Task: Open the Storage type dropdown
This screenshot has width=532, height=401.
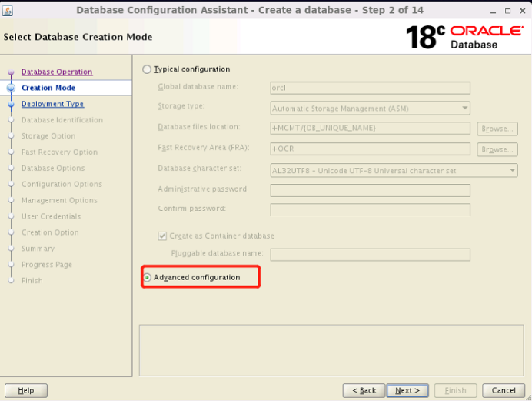Action: pos(370,109)
